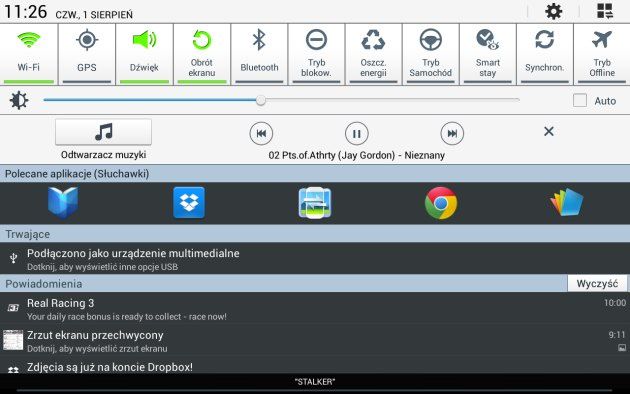Viewport: 630px width, 394px height.
Task: Open USB multimedia device connection notification
Action: click(315, 259)
